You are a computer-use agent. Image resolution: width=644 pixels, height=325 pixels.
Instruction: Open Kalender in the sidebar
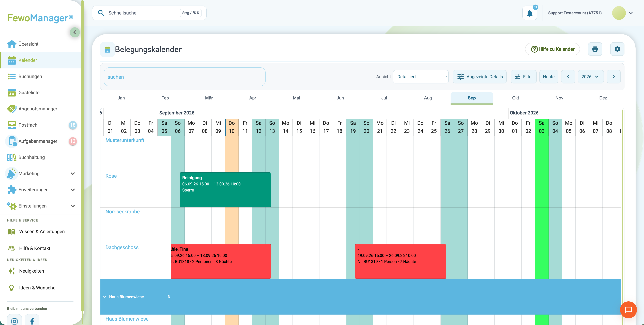(x=41, y=60)
